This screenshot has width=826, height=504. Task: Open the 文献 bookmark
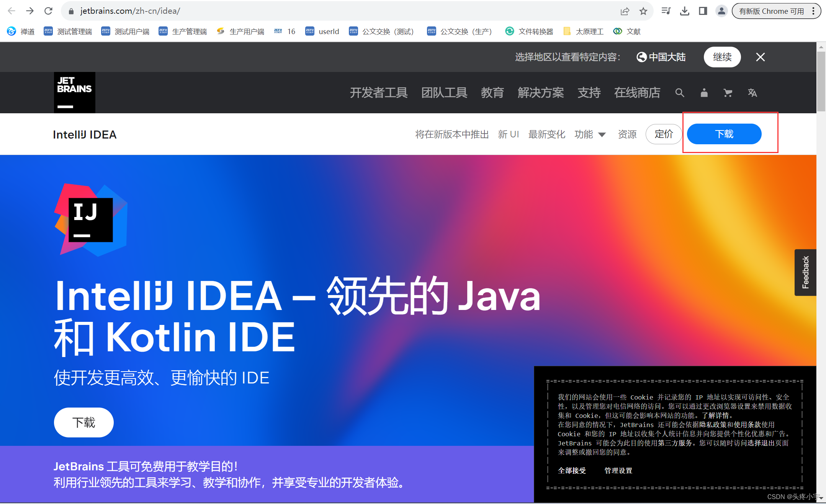coord(626,31)
